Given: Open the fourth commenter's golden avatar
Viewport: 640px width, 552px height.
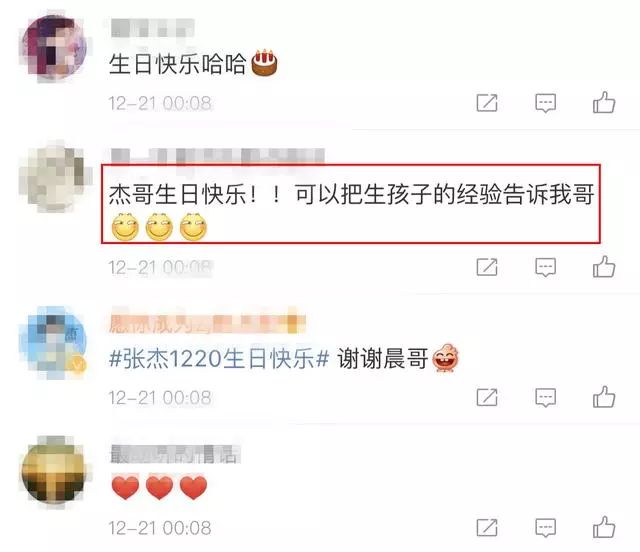Looking at the screenshot, I should [54, 470].
